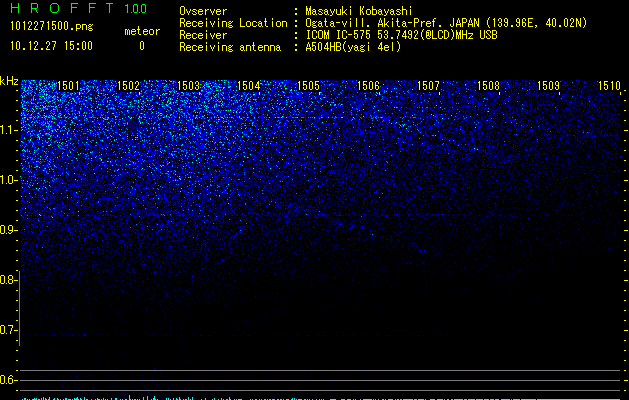This screenshot has width=629, height=400.
Task: Click the kHz axis unit label
Action: tap(9, 81)
